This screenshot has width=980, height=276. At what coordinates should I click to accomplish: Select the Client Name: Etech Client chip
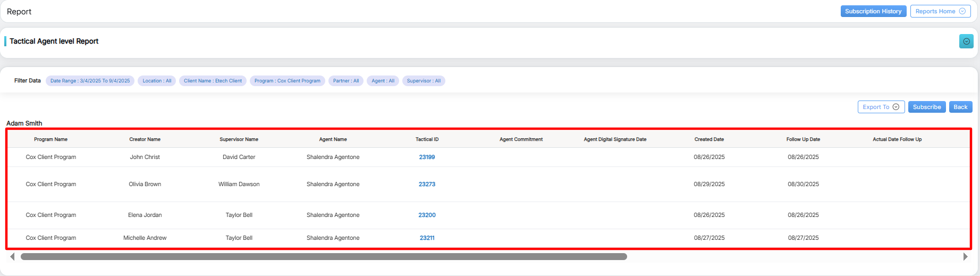(213, 81)
